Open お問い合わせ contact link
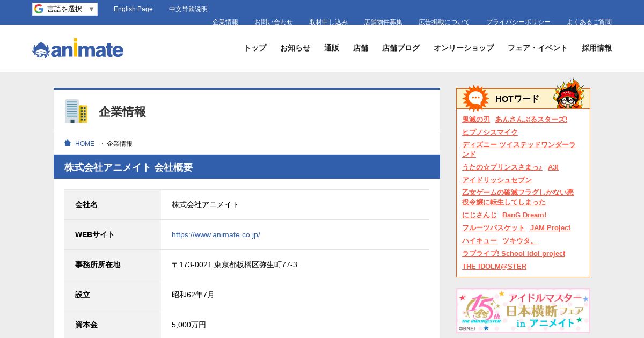644x338 pixels. (x=274, y=22)
